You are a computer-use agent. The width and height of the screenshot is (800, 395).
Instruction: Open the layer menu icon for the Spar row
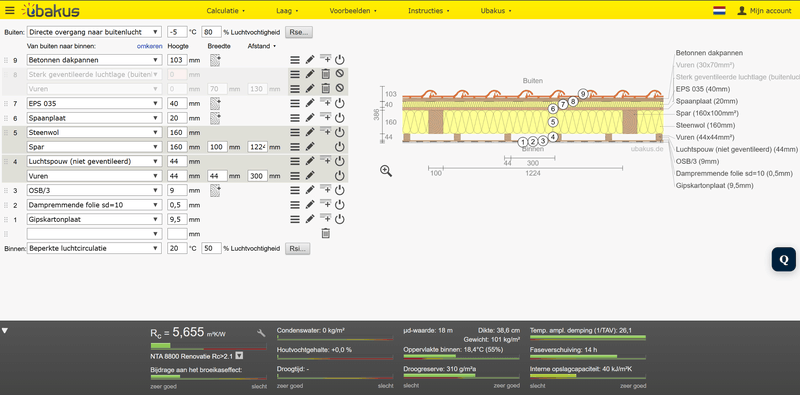coord(295,147)
